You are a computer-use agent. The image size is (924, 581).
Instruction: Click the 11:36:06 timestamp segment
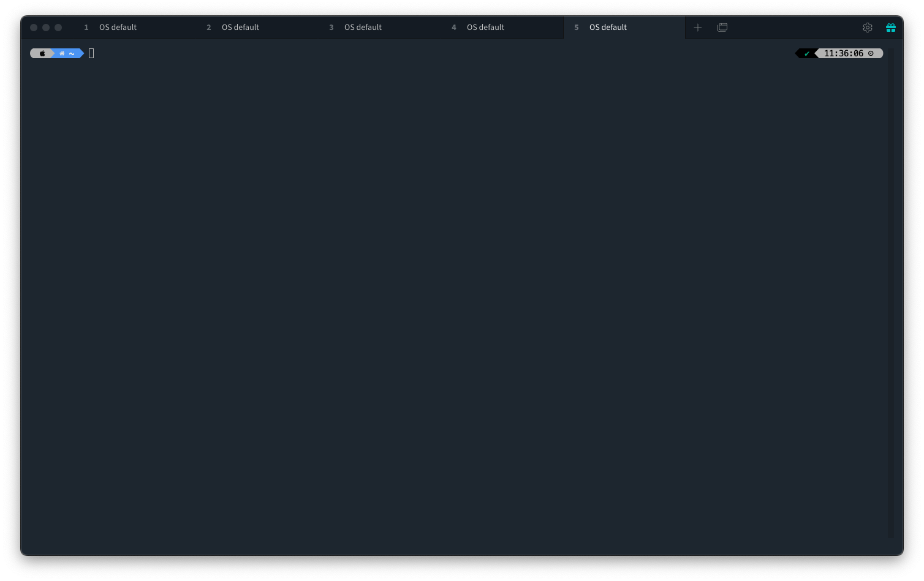[843, 53]
